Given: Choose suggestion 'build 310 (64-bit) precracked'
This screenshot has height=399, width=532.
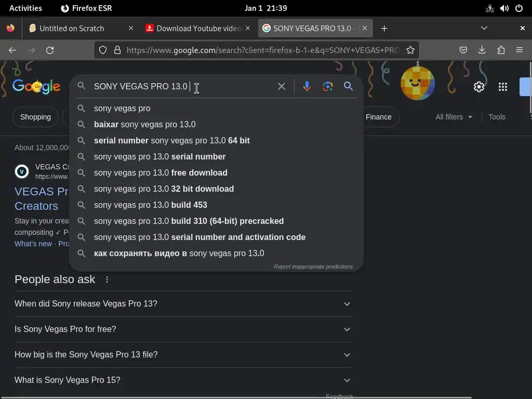Looking at the screenshot, I should coord(217,221).
